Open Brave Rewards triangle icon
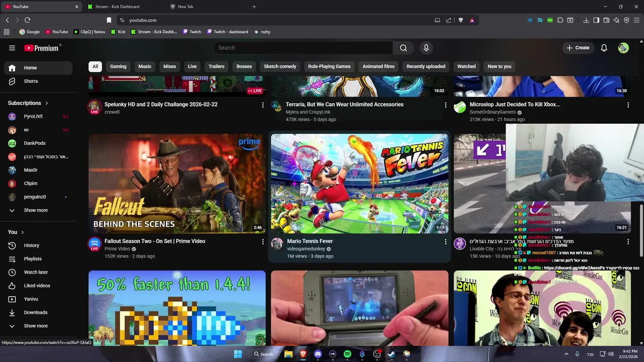The image size is (644, 362). point(472,20)
